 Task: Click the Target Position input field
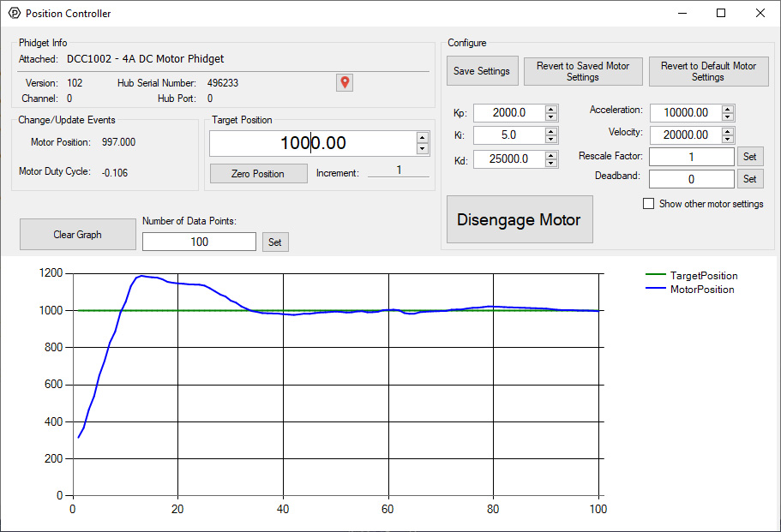coord(313,143)
